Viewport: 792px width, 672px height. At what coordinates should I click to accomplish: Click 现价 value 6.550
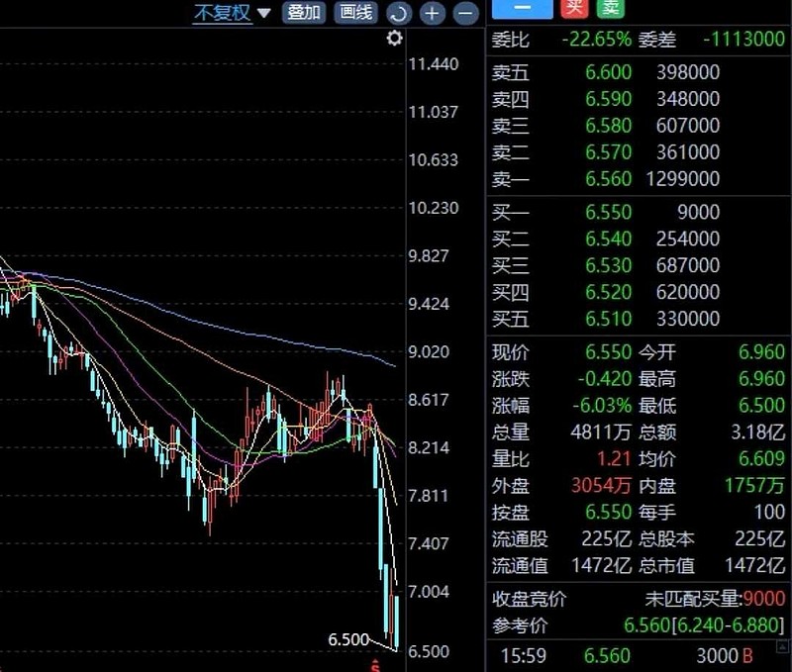click(x=608, y=352)
